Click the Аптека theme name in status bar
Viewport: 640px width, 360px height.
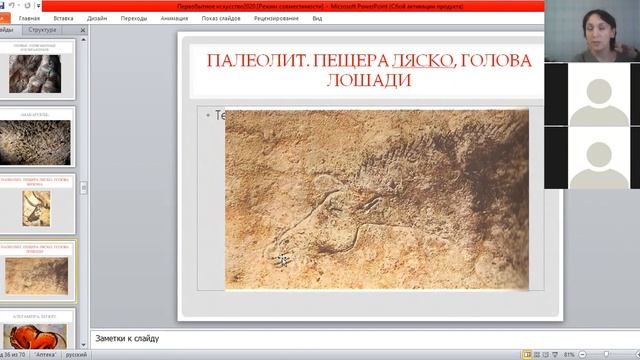tap(45, 355)
